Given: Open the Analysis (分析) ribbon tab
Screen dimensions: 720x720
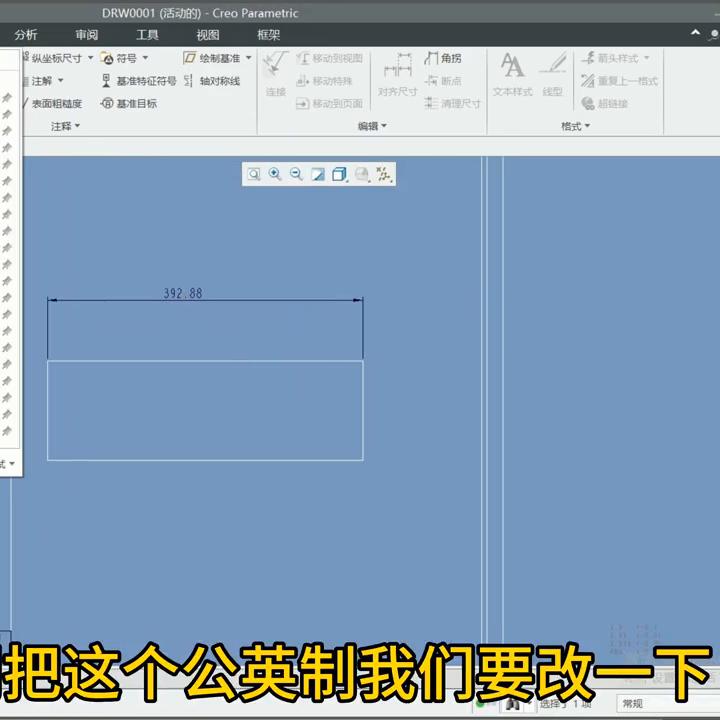Looking at the screenshot, I should (26, 35).
